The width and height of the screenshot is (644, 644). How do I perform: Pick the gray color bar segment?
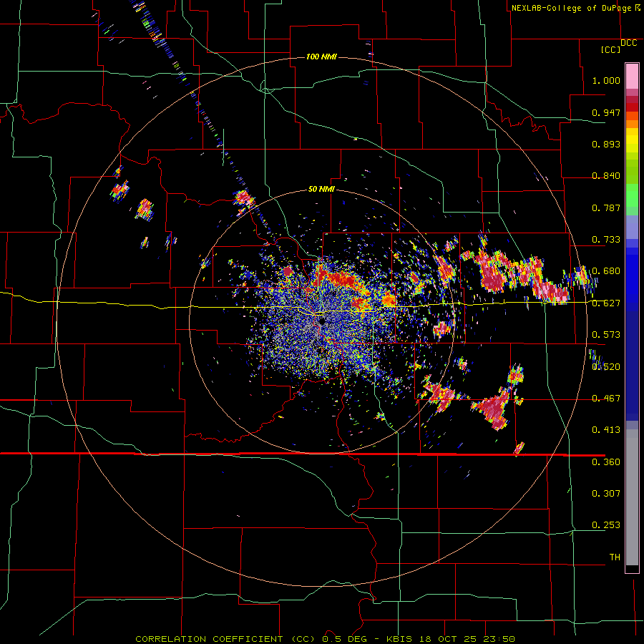[632, 497]
